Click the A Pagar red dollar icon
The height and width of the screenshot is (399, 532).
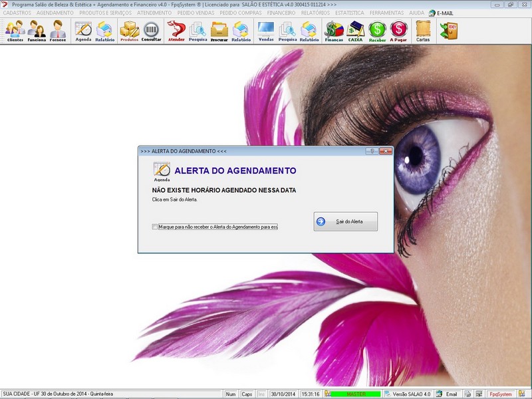pyautogui.click(x=398, y=31)
